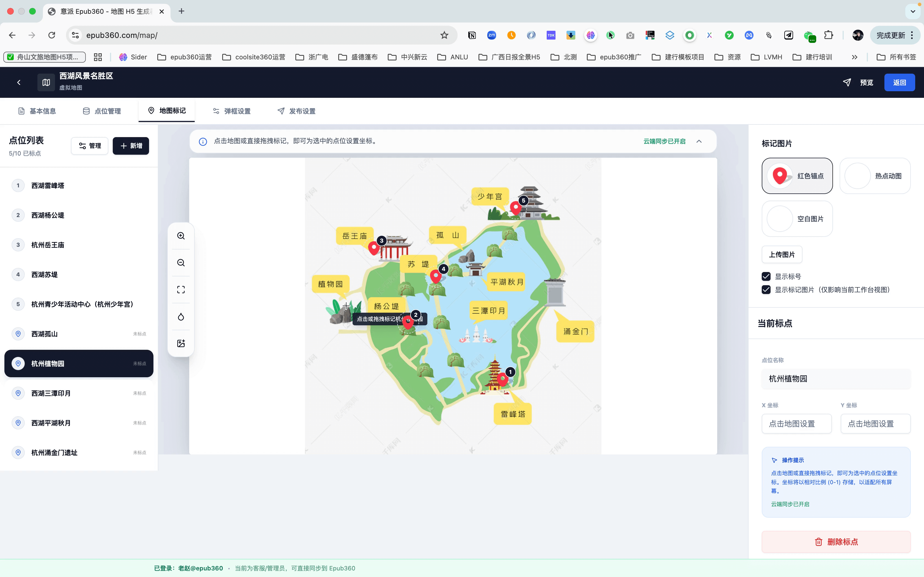The width and height of the screenshot is (924, 577).
Task: Click the zoom out magnifier icon
Action: 181,263
